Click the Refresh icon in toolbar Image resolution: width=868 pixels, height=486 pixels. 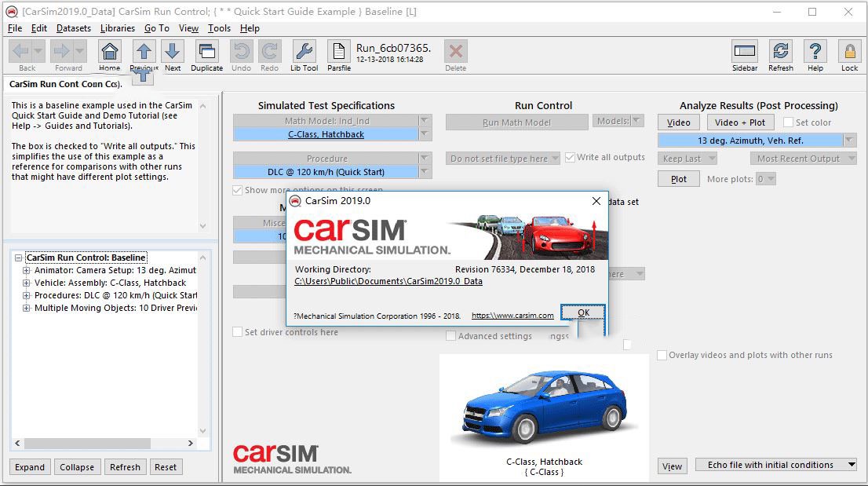coord(780,53)
